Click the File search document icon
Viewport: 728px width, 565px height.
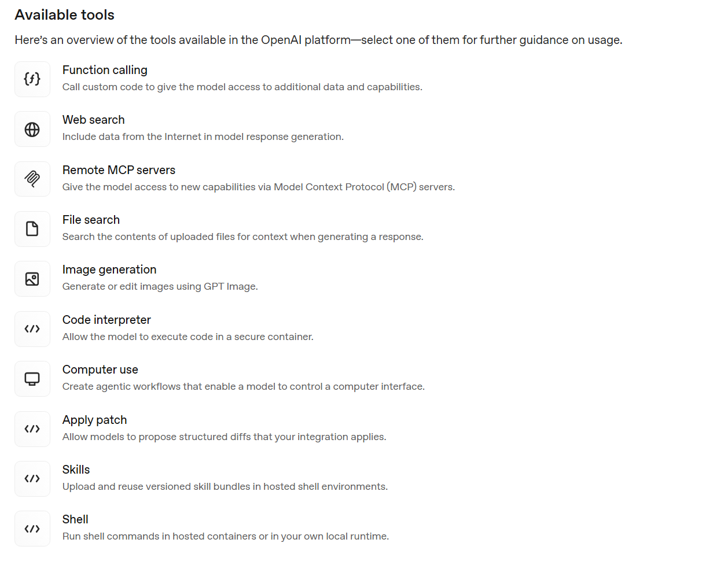click(32, 229)
